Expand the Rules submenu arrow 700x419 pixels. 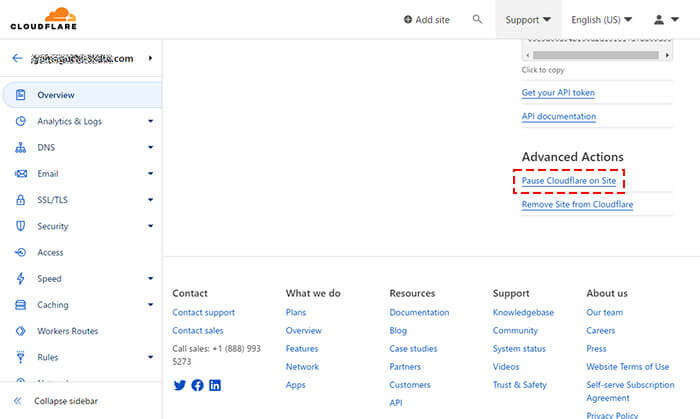tap(150, 357)
